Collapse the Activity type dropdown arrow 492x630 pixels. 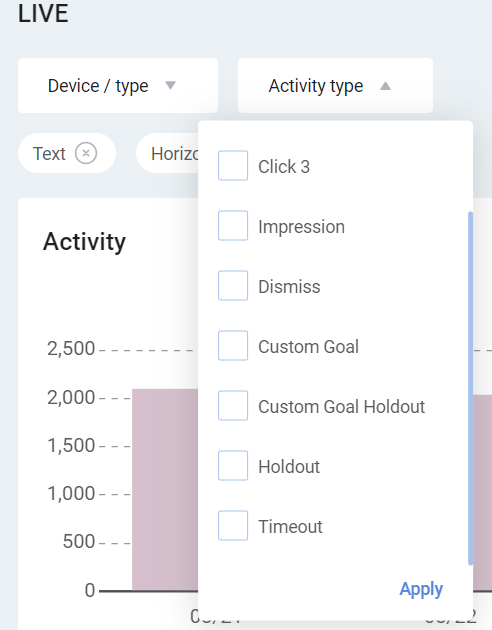pyautogui.click(x=385, y=86)
